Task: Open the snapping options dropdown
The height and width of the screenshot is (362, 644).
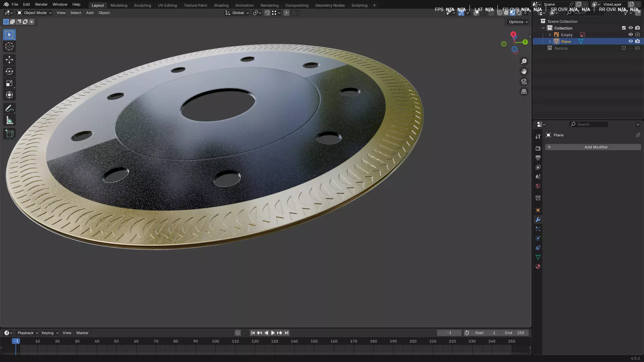Action: 276,13
